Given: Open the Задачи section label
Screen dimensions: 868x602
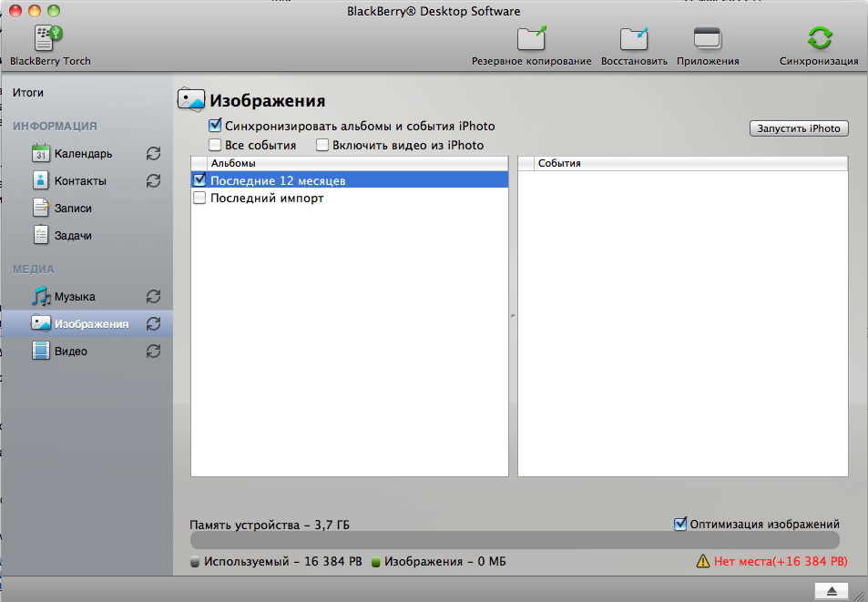Looking at the screenshot, I should [x=73, y=236].
